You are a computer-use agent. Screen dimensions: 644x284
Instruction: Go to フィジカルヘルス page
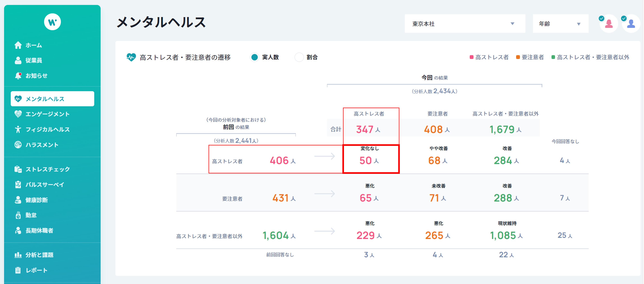click(x=52, y=129)
